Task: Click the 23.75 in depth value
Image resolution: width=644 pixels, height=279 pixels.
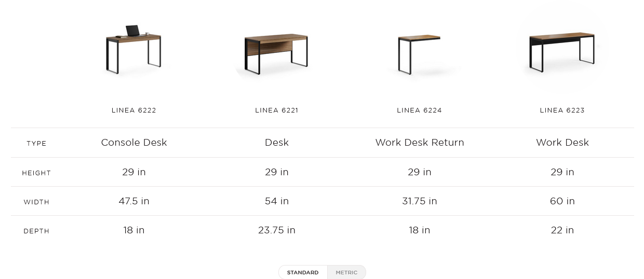Action: [276, 230]
